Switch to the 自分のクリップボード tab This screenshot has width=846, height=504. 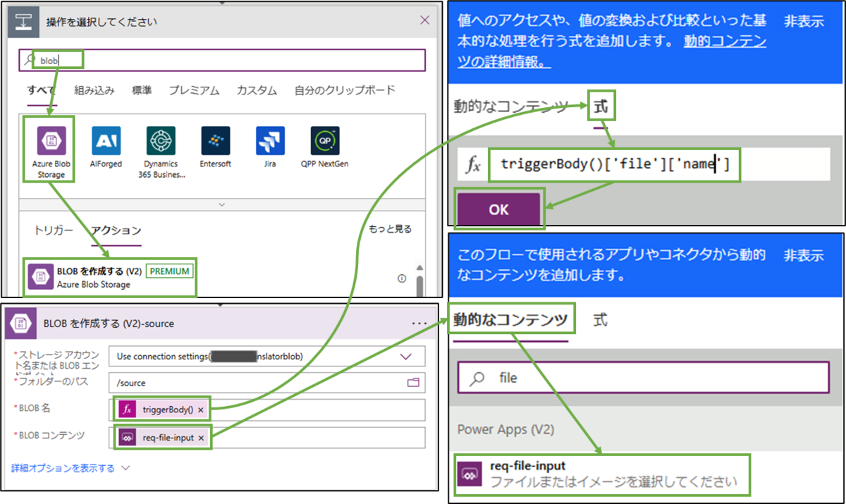[345, 90]
